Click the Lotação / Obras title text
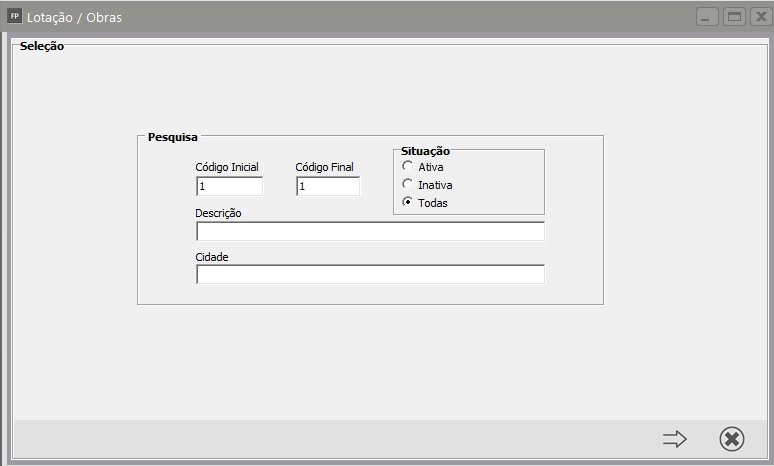Screen dimensions: 774x466 click(x=74, y=17)
